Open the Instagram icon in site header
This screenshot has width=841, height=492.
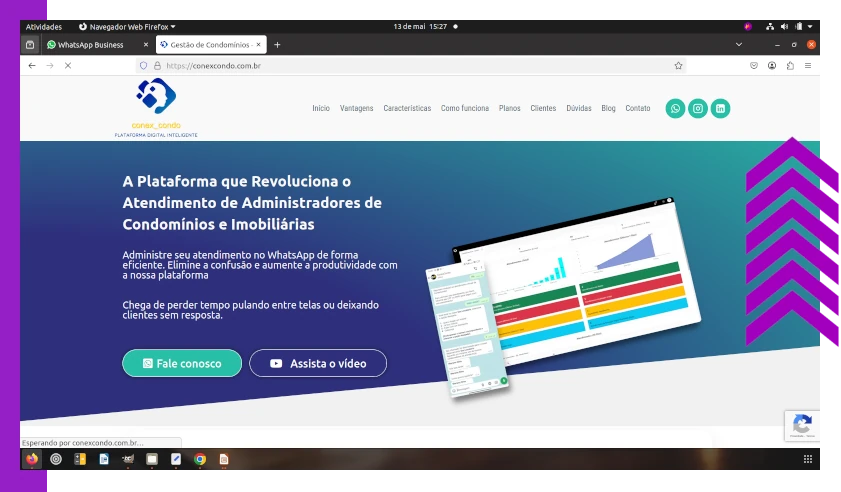[x=698, y=108]
